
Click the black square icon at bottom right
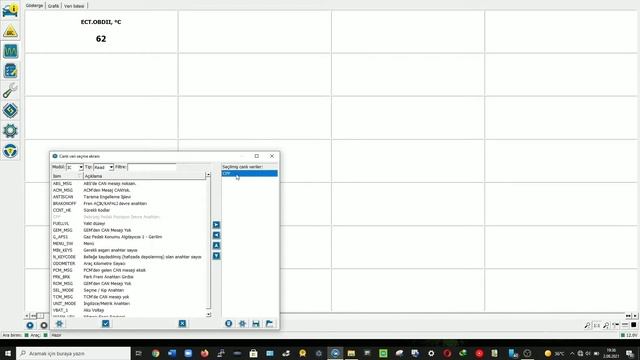633,325
